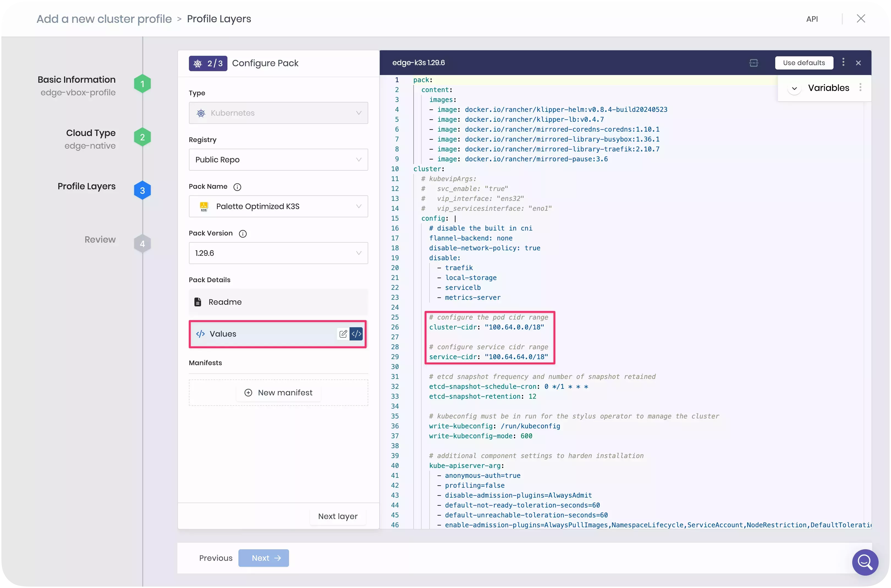Select the Review step in the sidebar

100,239
